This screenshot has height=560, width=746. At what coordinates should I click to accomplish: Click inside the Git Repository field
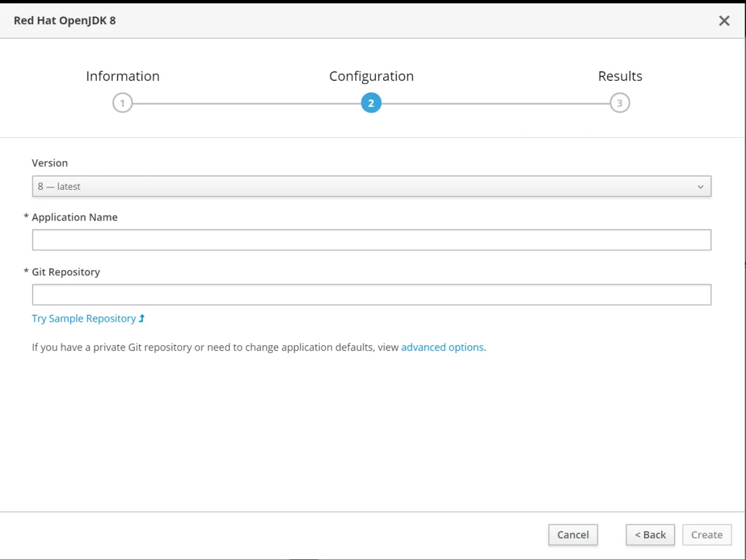(372, 294)
